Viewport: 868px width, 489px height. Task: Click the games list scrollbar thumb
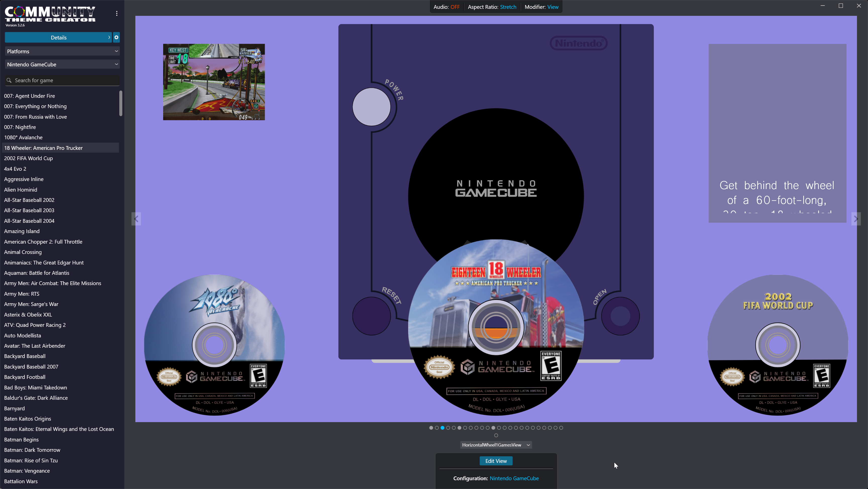(121, 103)
